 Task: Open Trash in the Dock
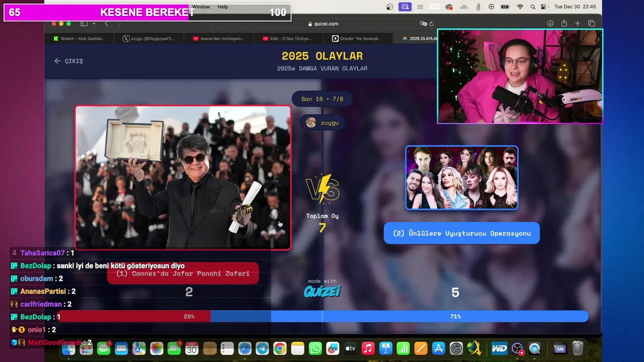tap(578, 348)
